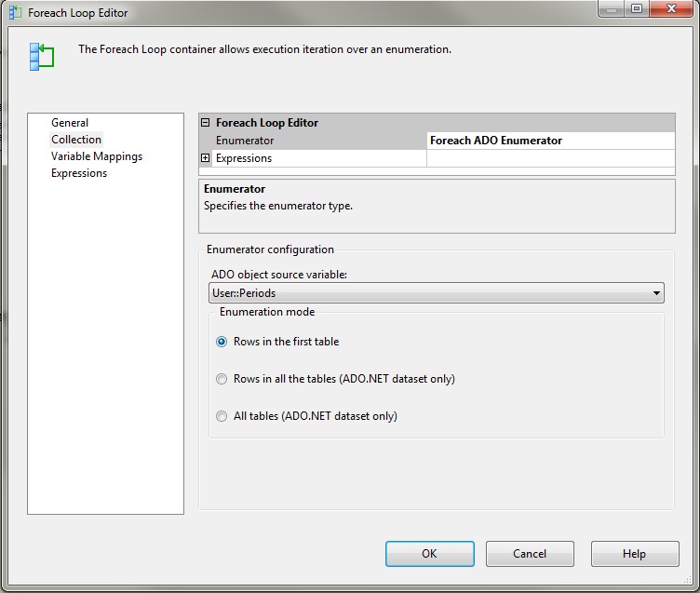This screenshot has height=593, width=700.
Task: Click the title bar window icon
Action: pos(15,13)
